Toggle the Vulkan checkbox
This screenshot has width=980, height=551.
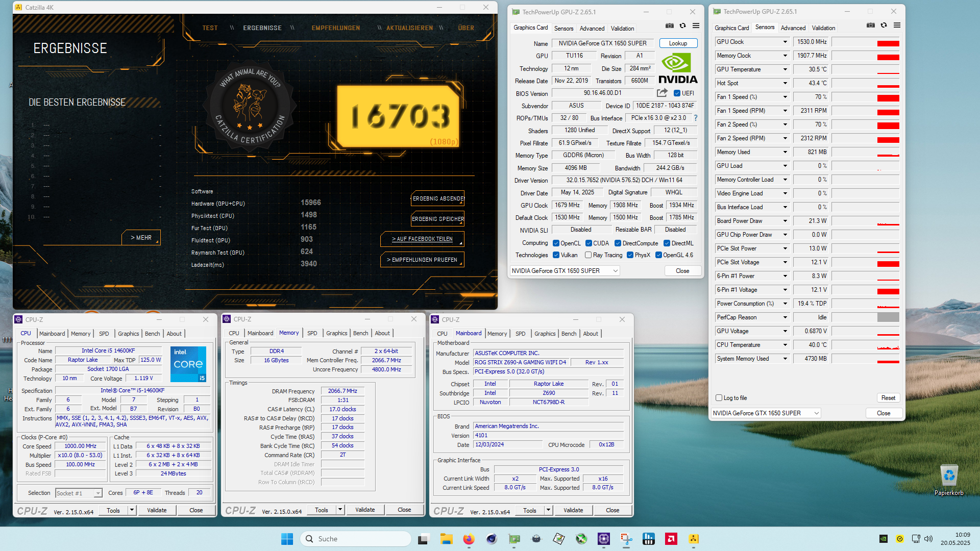pyautogui.click(x=556, y=255)
